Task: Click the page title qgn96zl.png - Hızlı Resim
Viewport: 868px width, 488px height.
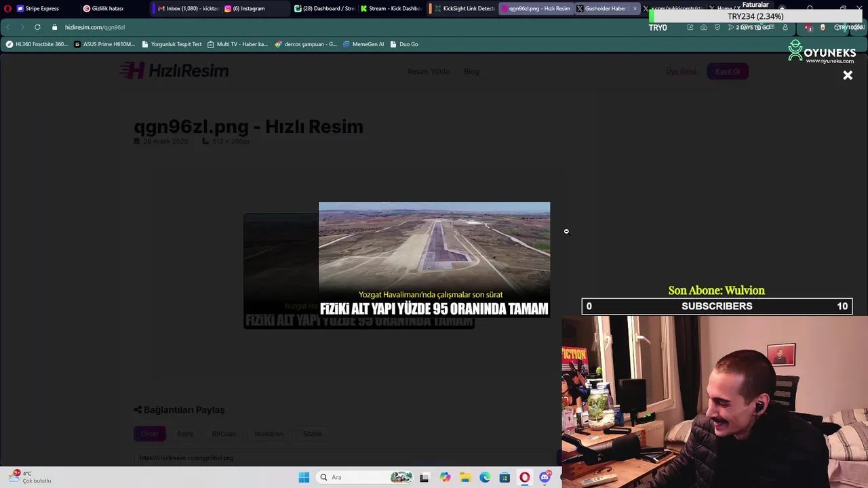Action: pyautogui.click(x=248, y=127)
